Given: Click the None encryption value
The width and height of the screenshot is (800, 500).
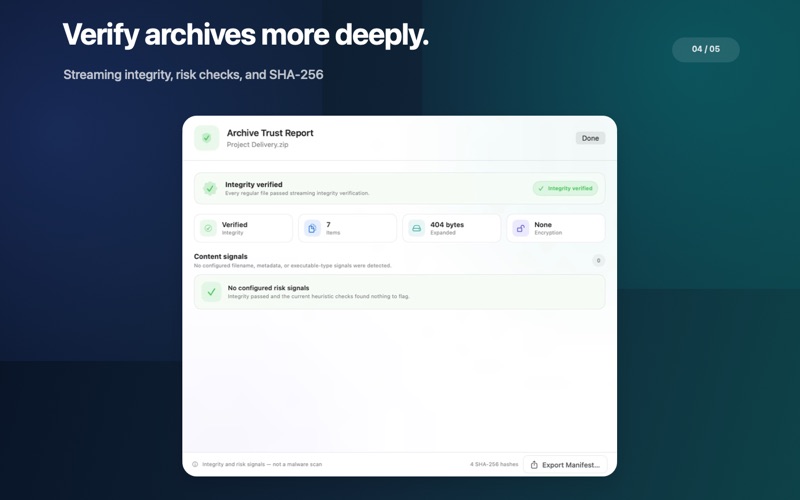Looking at the screenshot, I should (x=543, y=224).
